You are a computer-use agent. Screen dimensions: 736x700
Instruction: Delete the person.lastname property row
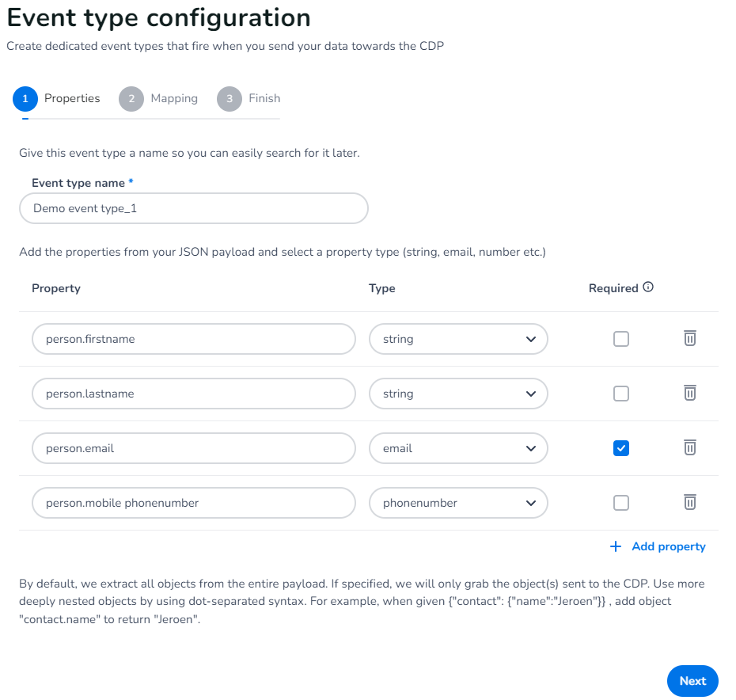pyautogui.click(x=689, y=394)
